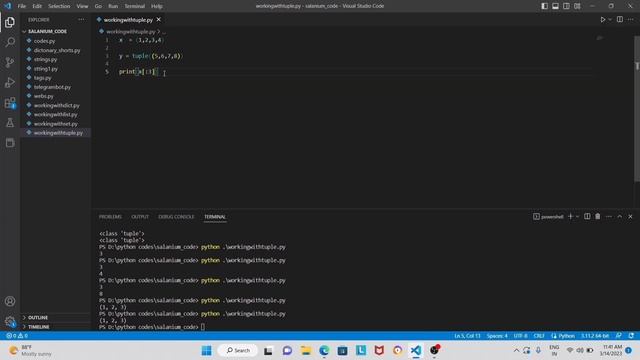Switch to OUTPUT panel tab
The height and width of the screenshot is (360, 640).
140,217
